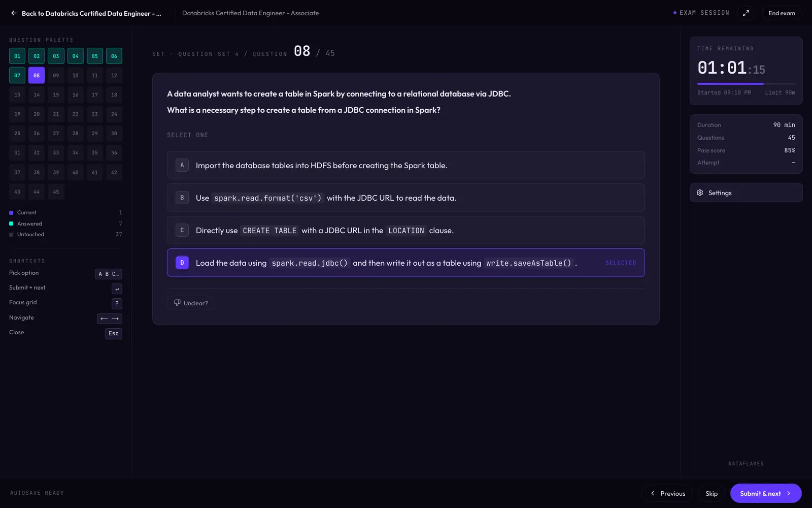Toggle fullscreen with the expand arrows icon

(746, 13)
